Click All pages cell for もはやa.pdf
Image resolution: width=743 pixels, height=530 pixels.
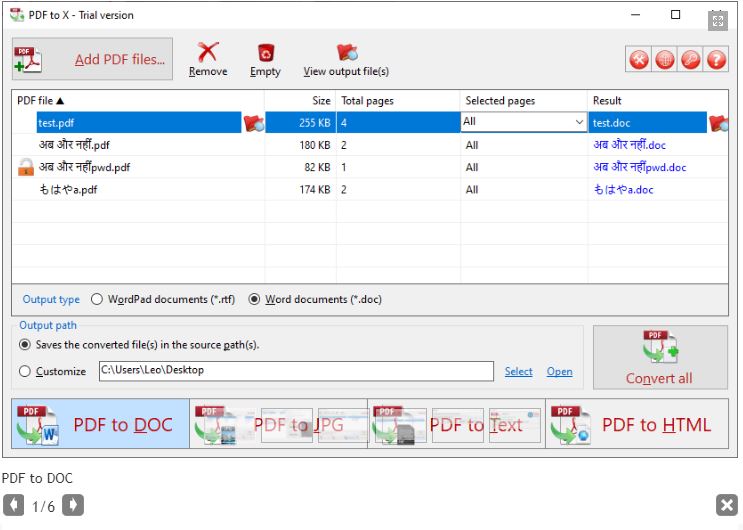pyautogui.click(x=524, y=190)
